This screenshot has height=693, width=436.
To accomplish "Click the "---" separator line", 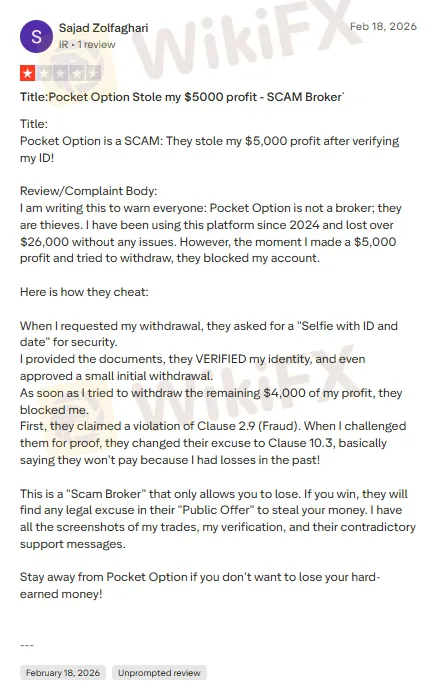I will 27,645.
